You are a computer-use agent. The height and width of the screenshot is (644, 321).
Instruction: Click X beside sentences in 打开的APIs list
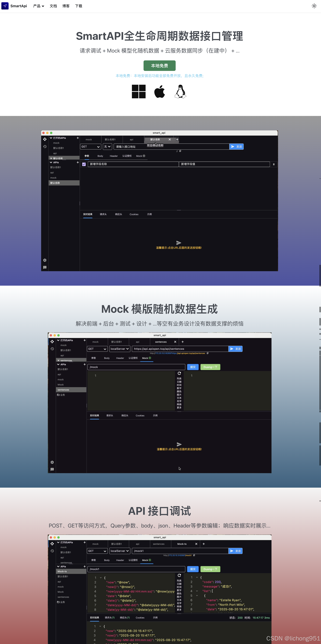[58, 360]
